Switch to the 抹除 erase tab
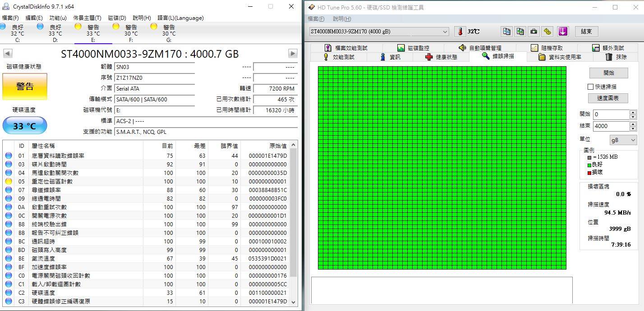Image resolution: width=644 pixels, height=311 pixels. (x=616, y=57)
